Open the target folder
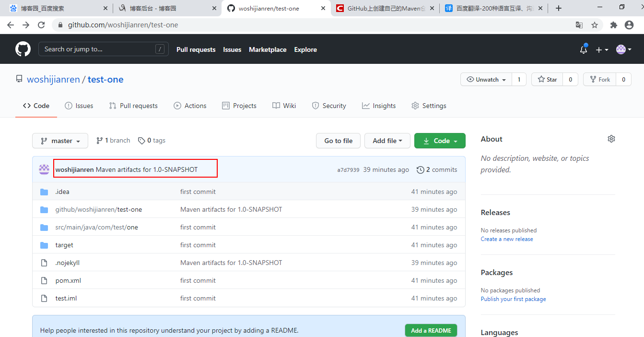 click(64, 245)
